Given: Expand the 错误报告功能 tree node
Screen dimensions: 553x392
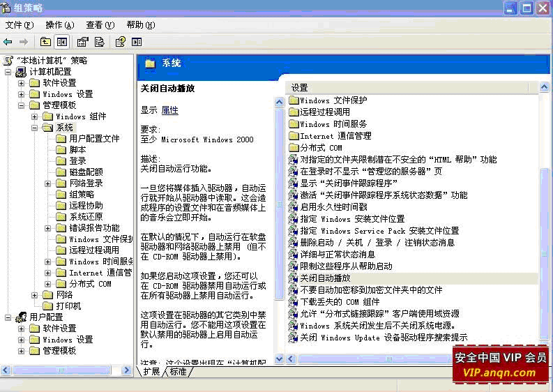Looking at the screenshot, I should 47,228.
